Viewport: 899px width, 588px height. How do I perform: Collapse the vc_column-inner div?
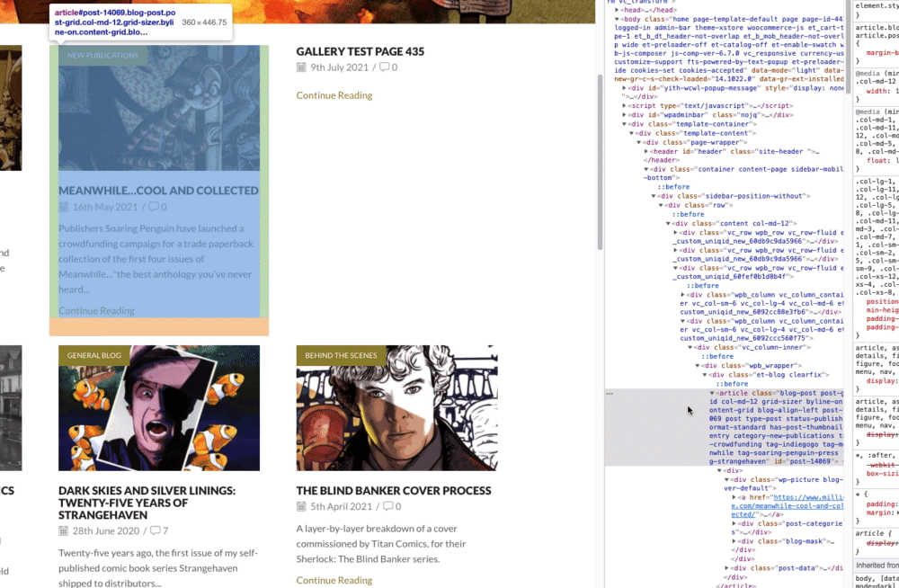690,347
